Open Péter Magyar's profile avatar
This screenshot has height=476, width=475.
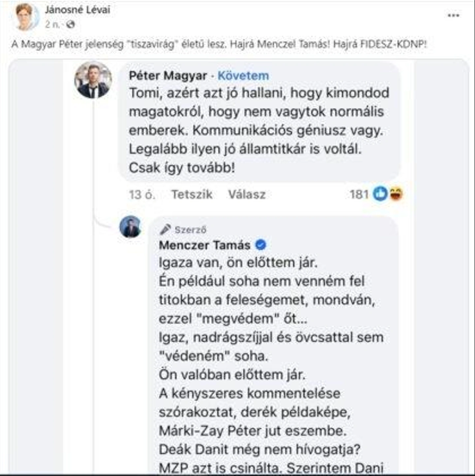93,80
